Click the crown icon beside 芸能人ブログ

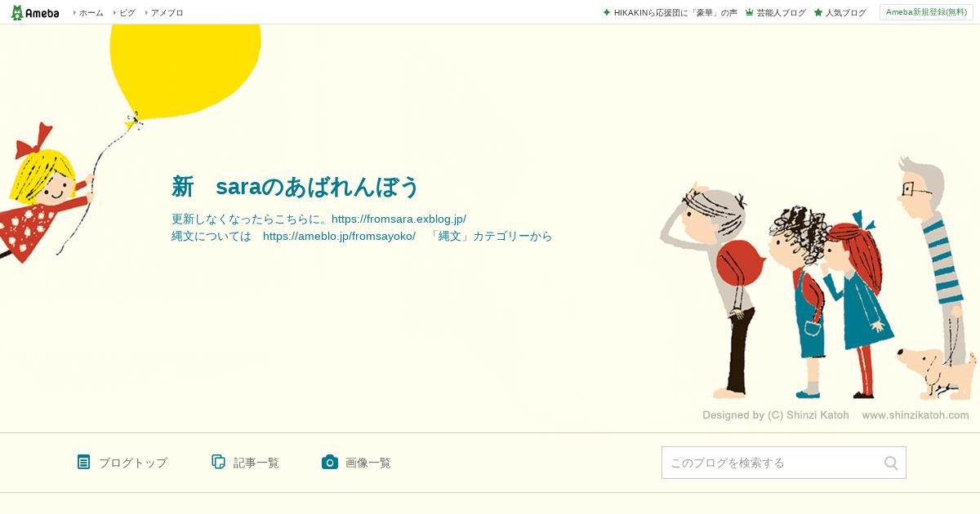750,13
